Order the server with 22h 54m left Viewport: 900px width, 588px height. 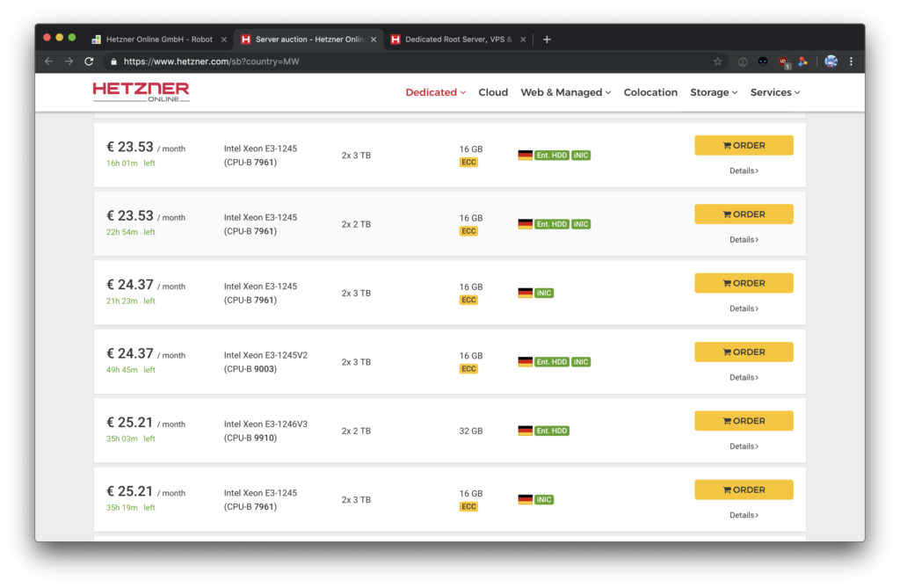tap(744, 214)
